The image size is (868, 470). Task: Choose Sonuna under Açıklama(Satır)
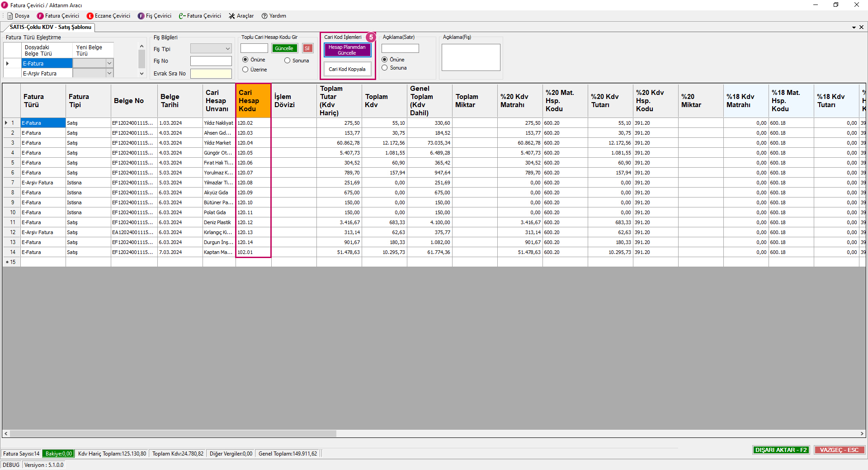pos(385,68)
